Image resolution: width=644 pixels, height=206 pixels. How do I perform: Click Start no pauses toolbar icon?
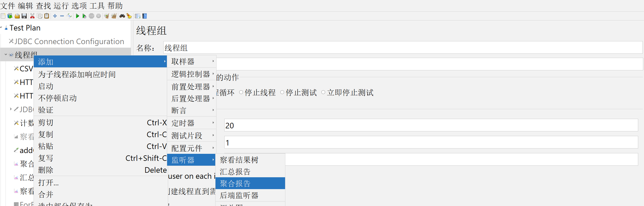click(84, 16)
